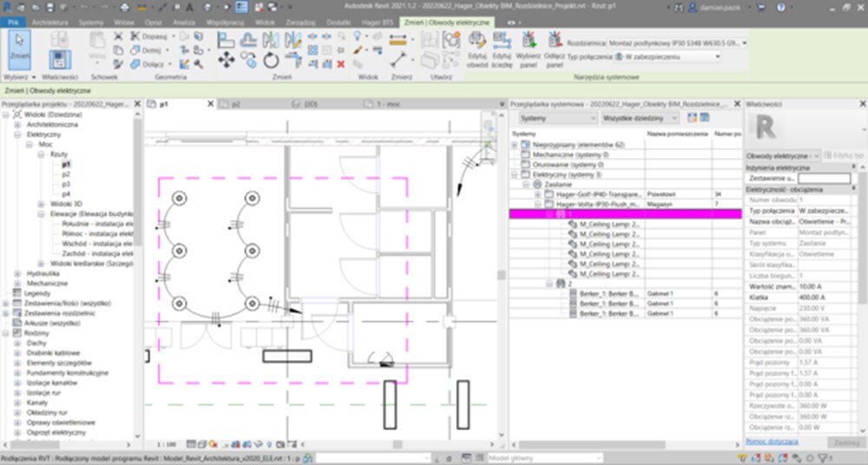Expand the Hydraulika node in project browser
The image size is (868, 465).
point(18,273)
